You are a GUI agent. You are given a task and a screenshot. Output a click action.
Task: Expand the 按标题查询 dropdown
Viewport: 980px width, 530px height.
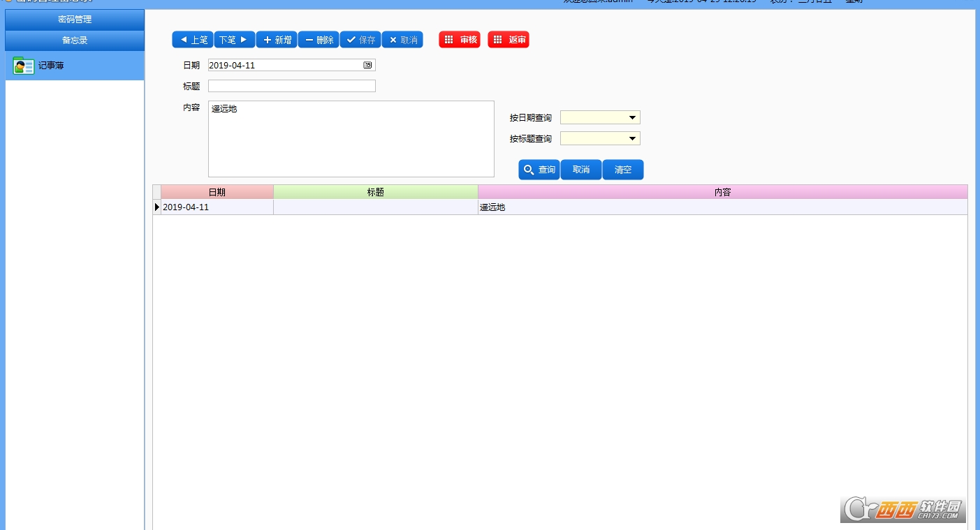pyautogui.click(x=632, y=138)
